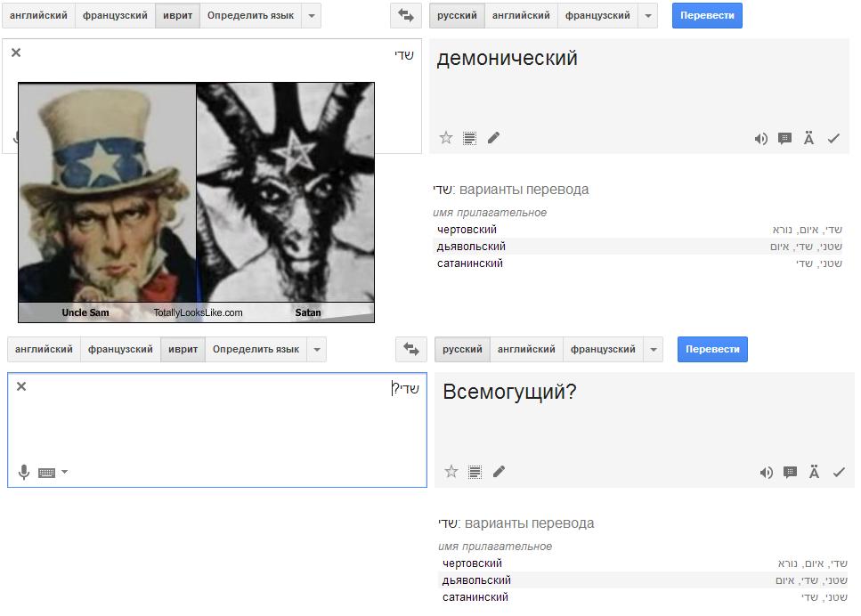Listen to the 'демонический' translation
This screenshot has width=861, height=616.
click(761, 139)
